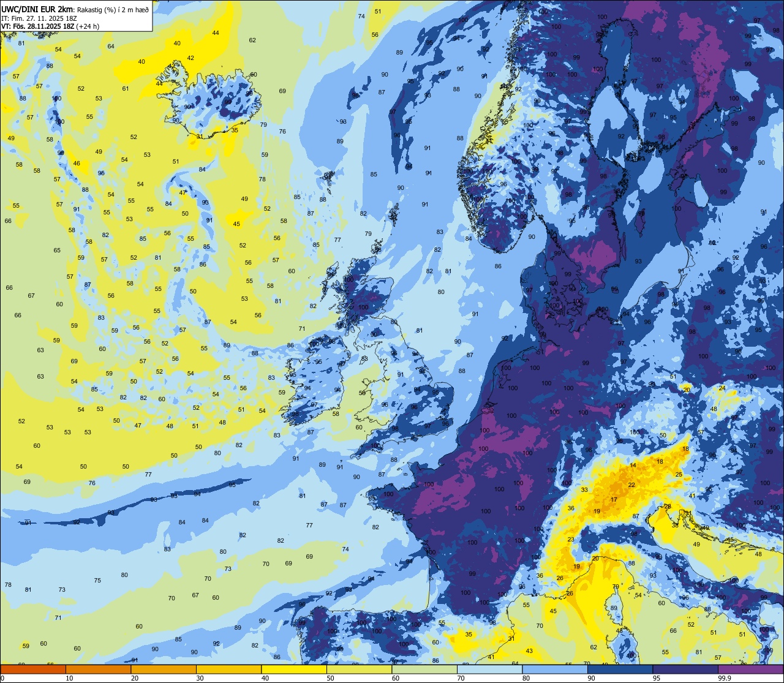Click the legend scale label 10

pyautogui.click(x=69, y=678)
